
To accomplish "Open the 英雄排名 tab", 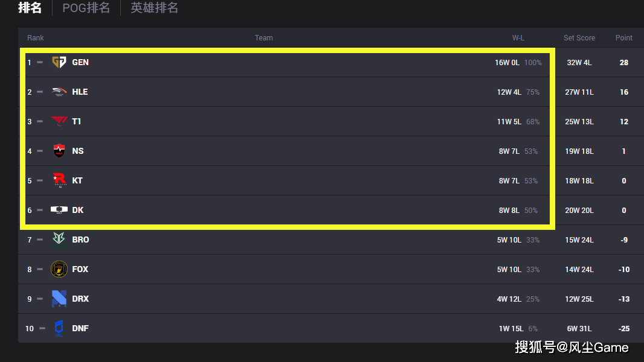I will click(x=155, y=8).
